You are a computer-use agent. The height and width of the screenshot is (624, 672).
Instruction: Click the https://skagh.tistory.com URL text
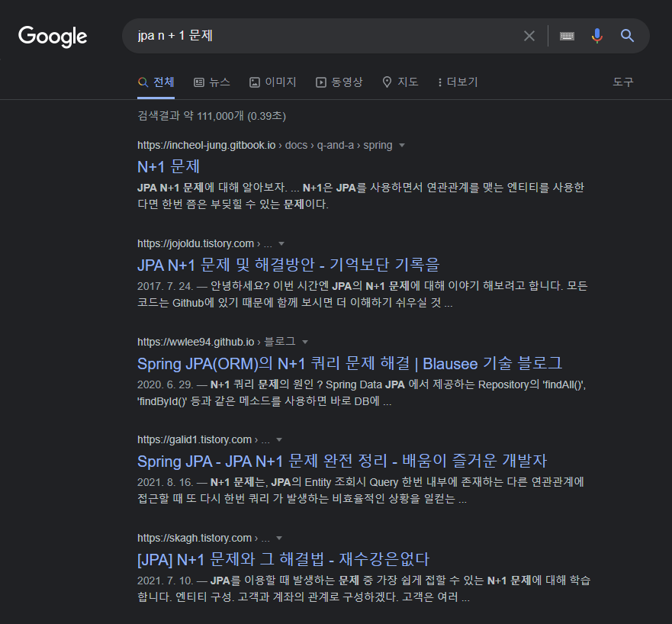point(195,538)
